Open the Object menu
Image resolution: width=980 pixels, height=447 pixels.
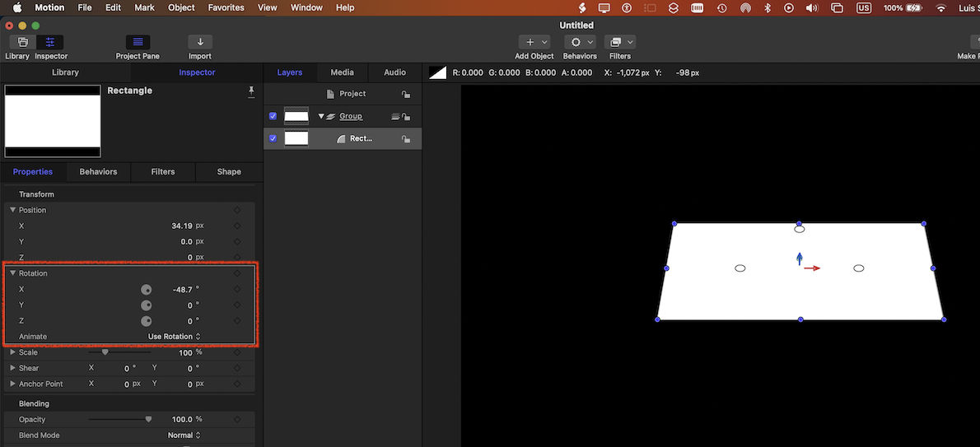181,8
